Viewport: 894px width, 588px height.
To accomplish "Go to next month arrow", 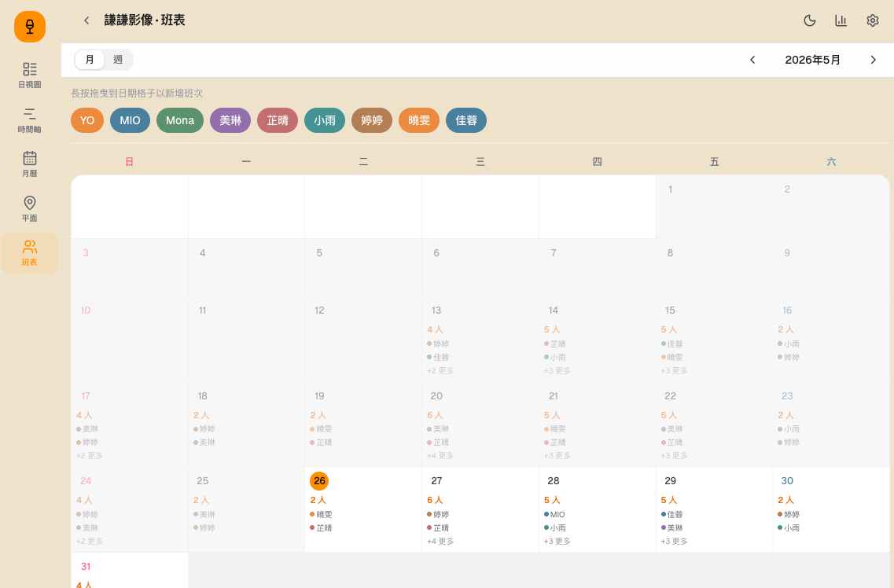I will (x=873, y=60).
